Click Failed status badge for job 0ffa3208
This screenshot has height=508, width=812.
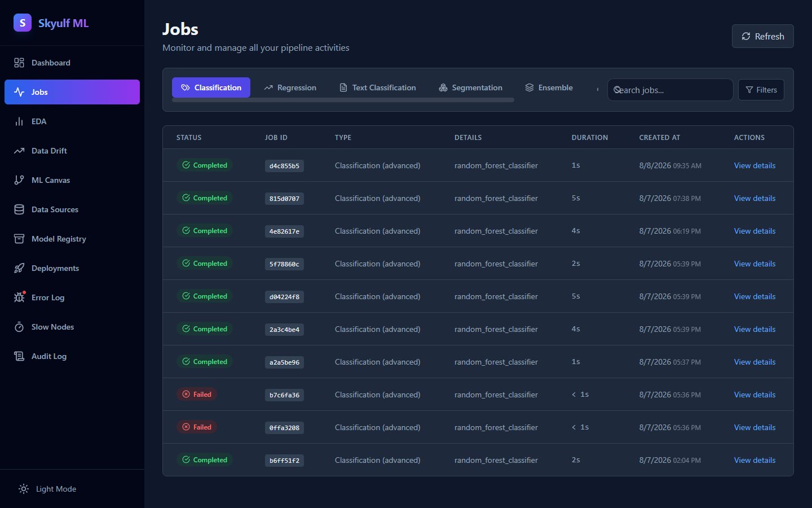[x=197, y=427]
